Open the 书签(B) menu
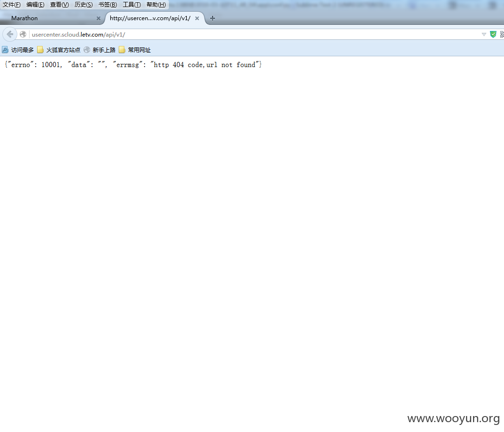 coord(107,5)
